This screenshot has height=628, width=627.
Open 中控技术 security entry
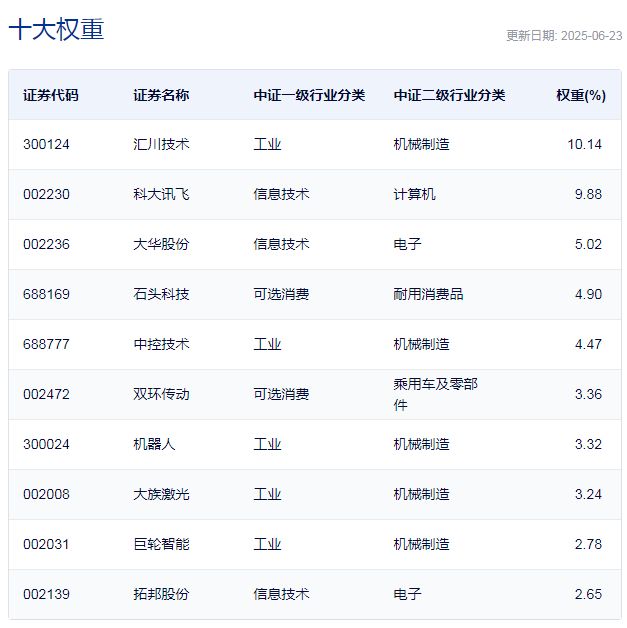pyautogui.click(x=161, y=344)
